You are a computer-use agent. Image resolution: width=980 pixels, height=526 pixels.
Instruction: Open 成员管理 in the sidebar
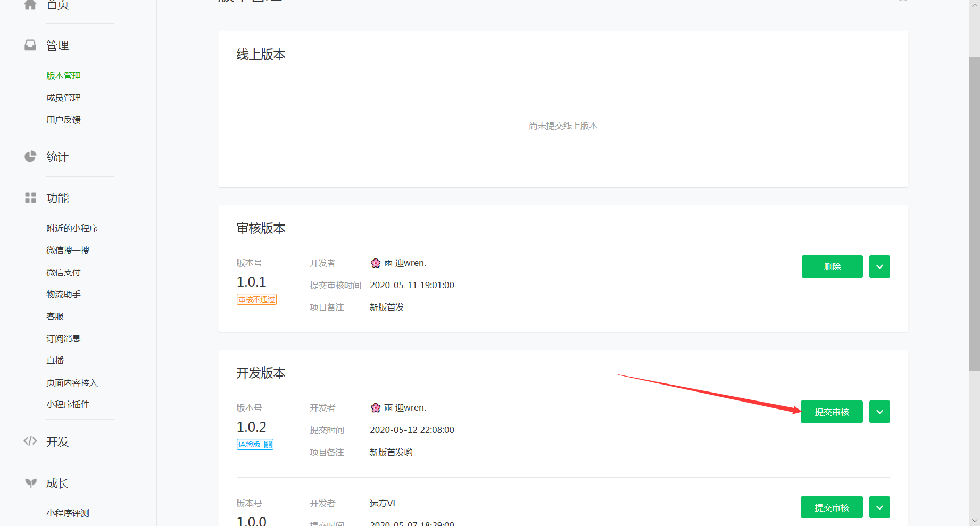(63, 97)
